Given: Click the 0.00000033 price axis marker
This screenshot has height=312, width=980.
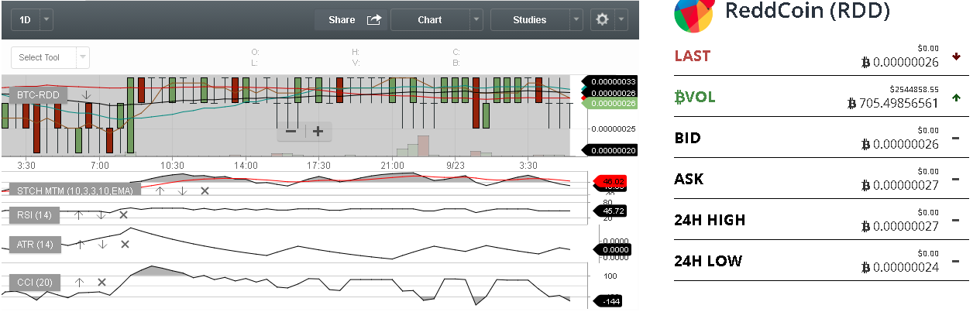Looking at the screenshot, I should click(x=610, y=81).
